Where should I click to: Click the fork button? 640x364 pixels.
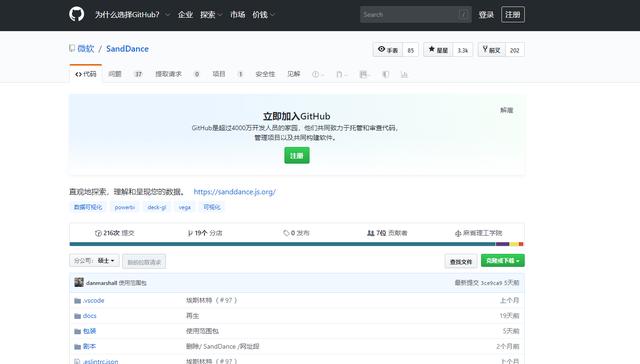pyautogui.click(x=491, y=50)
